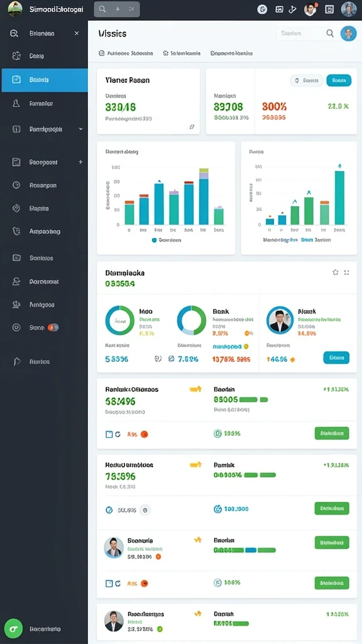Click the blue pill button in the top stats card
This screenshot has height=644, width=362.
click(339, 80)
